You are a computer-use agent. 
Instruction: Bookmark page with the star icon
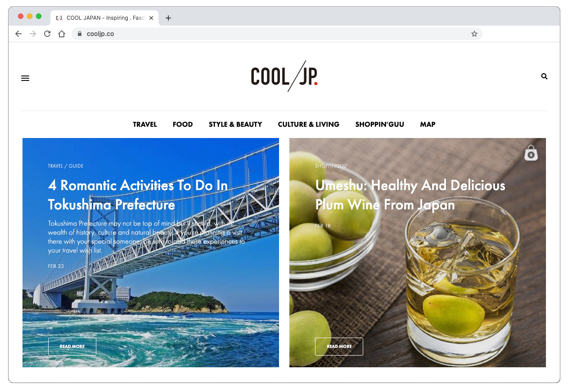point(474,34)
